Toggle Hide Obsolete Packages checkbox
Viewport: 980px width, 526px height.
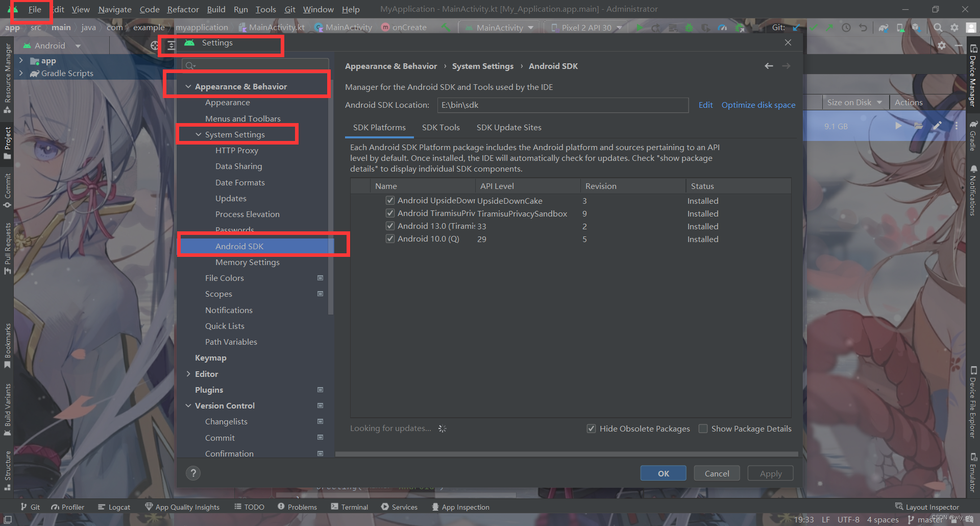(591, 428)
